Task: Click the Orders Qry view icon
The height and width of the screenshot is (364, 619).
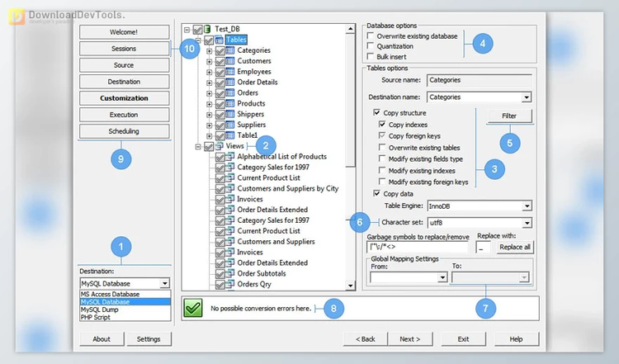Action: pos(230,284)
